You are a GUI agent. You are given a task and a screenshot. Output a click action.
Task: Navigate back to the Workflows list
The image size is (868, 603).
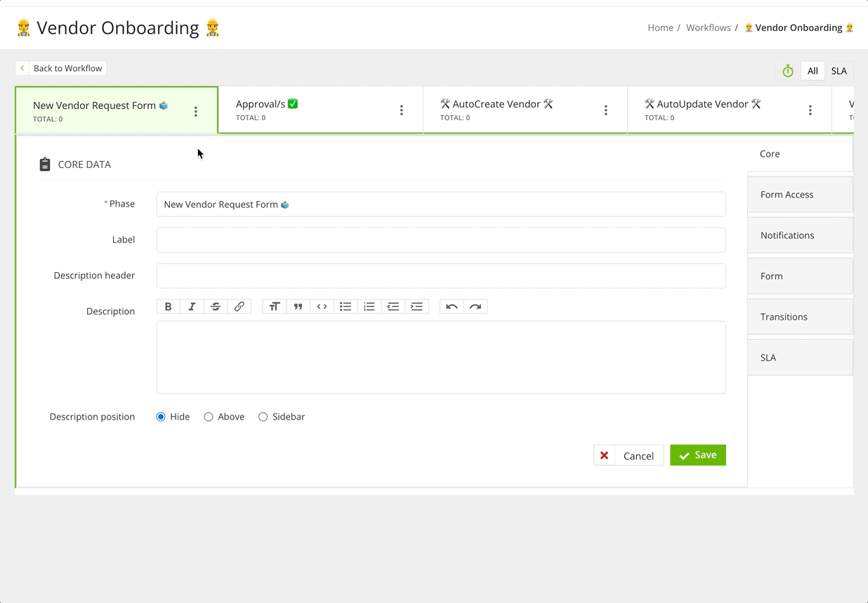point(708,27)
